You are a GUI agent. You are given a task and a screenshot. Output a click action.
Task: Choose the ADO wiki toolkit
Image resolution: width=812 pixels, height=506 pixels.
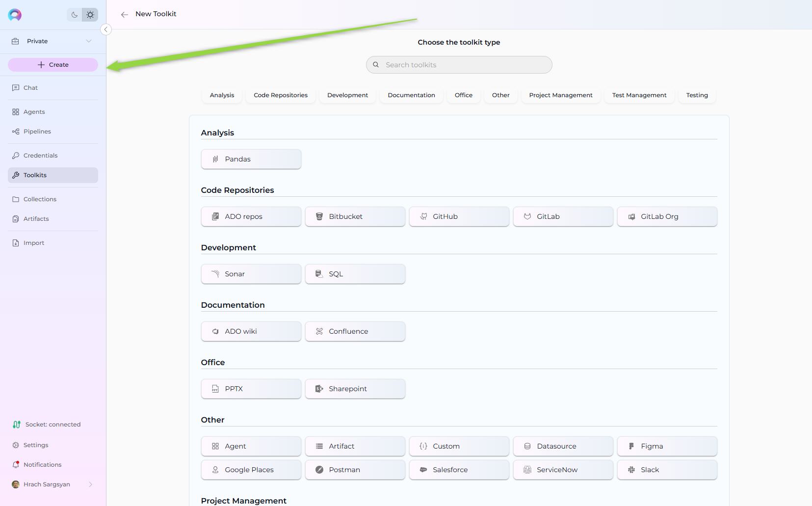click(x=251, y=331)
